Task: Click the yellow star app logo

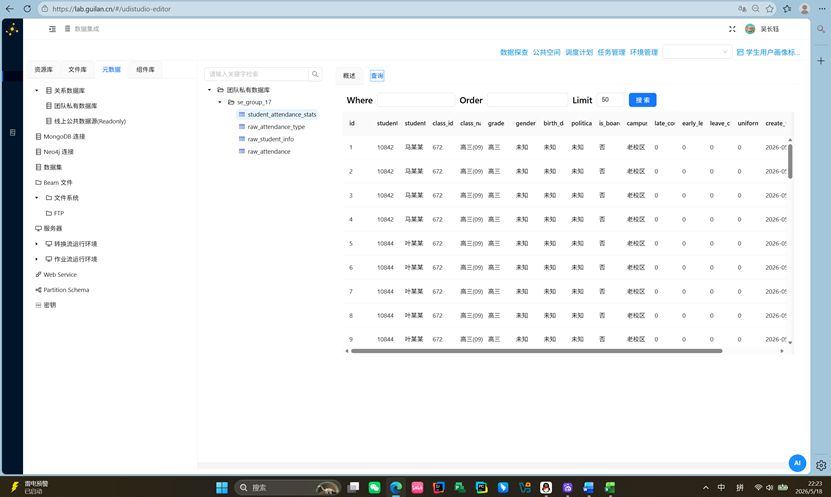Action: [12, 30]
